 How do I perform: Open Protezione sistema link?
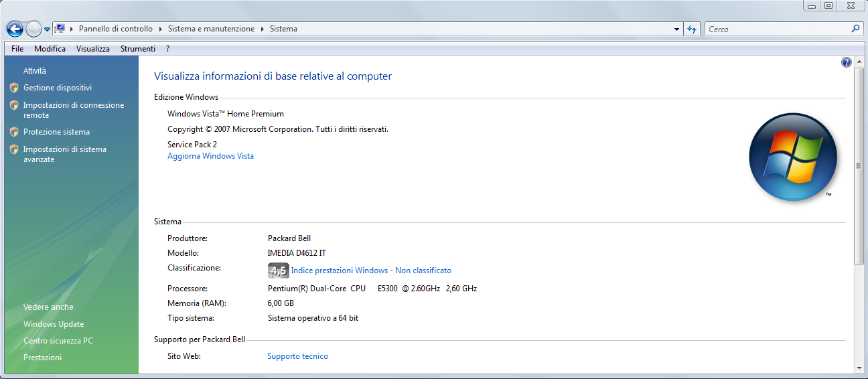pos(56,132)
